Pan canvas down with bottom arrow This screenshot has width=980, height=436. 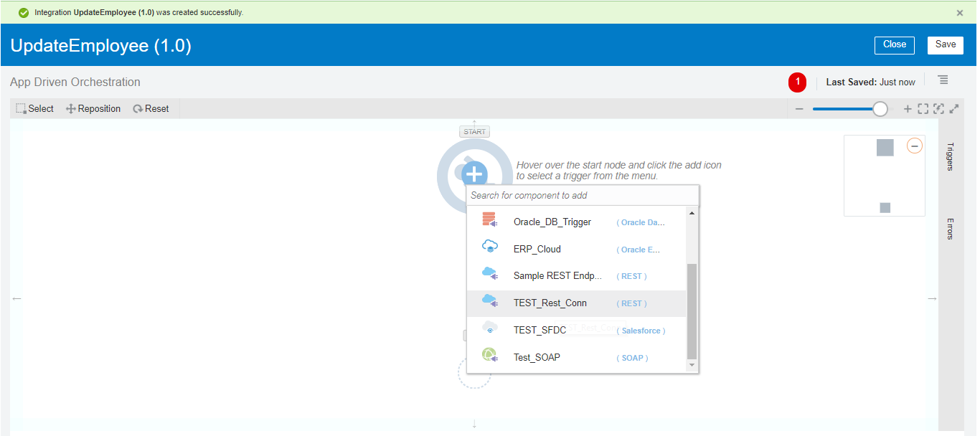point(474,425)
